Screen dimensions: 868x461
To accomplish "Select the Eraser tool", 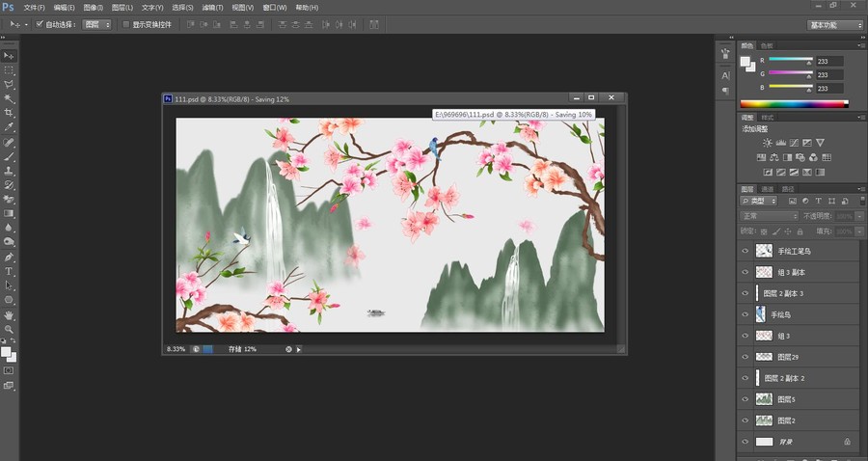I will coord(9,200).
